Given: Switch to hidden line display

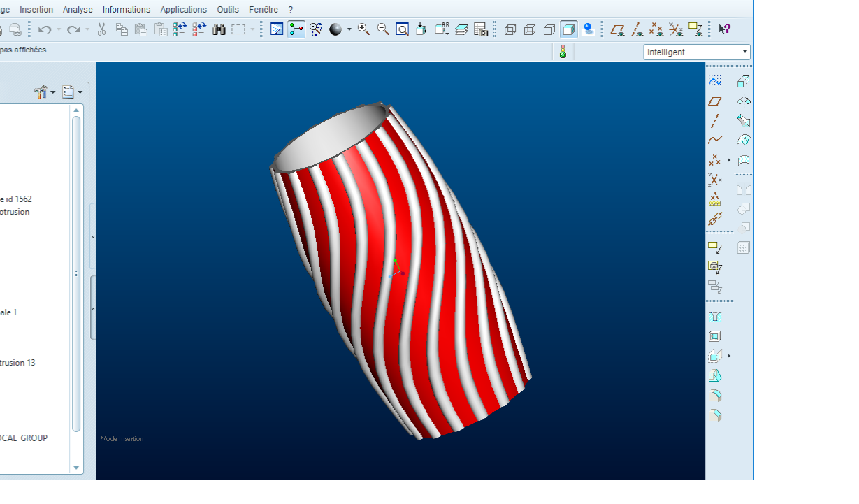Looking at the screenshot, I should pyautogui.click(x=530, y=29).
